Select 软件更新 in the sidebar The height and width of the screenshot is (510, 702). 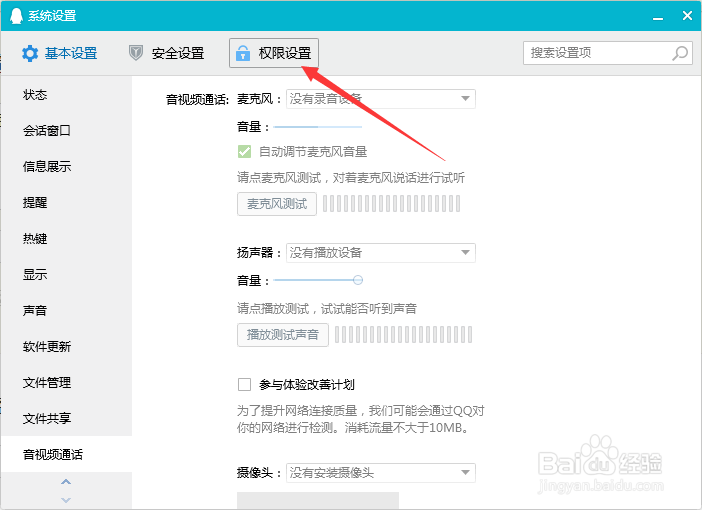(66, 347)
